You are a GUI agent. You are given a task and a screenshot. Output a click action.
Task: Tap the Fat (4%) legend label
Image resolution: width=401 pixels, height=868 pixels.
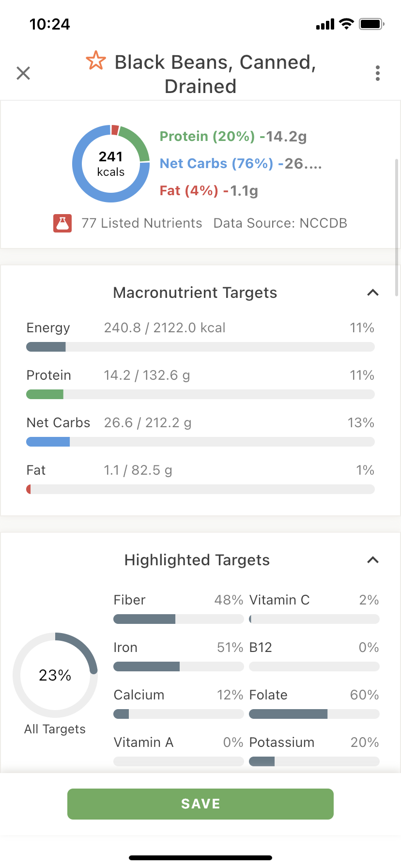[x=189, y=191]
